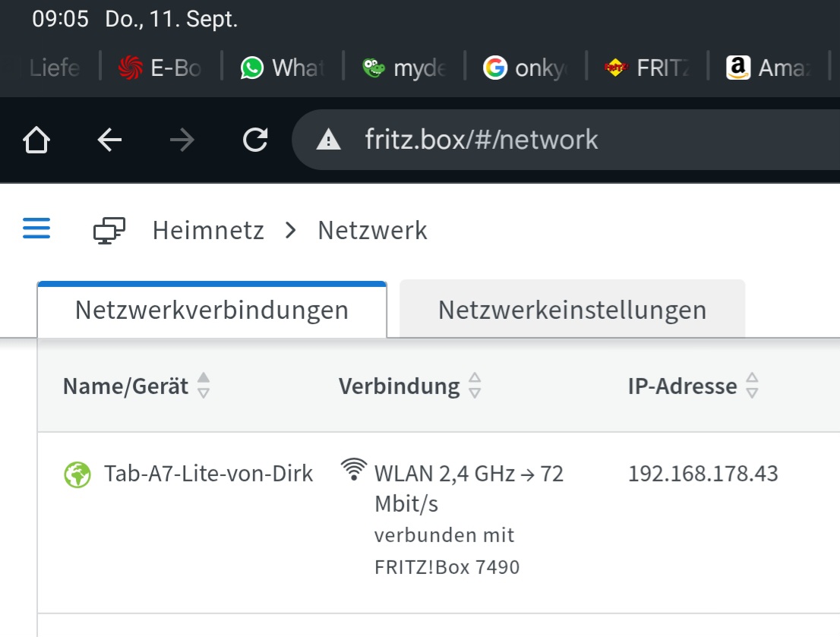Open the hamburger navigation menu
This screenshot has width=840, height=637.
tap(36, 229)
